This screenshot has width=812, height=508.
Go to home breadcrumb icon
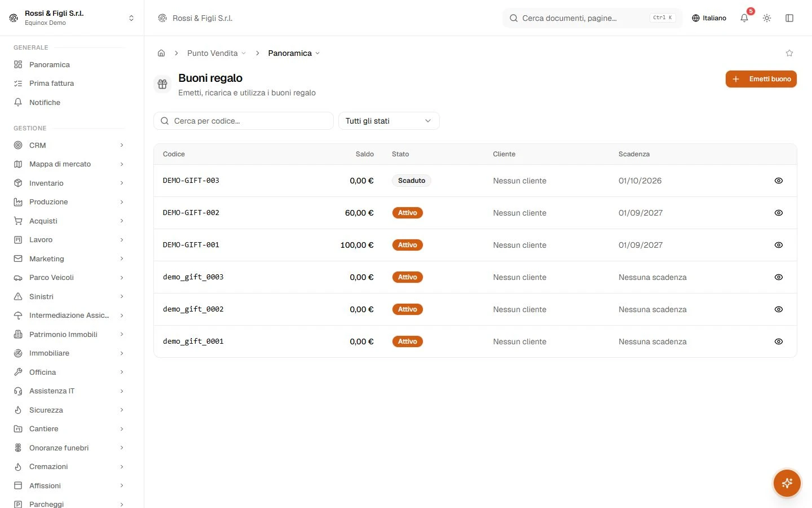[161, 53]
